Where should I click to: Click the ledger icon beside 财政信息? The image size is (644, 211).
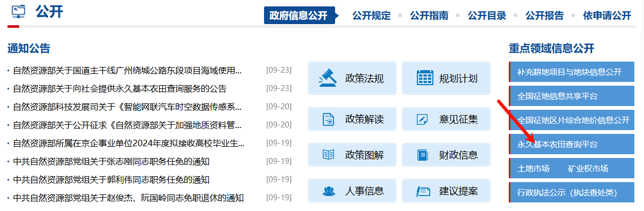click(422, 155)
